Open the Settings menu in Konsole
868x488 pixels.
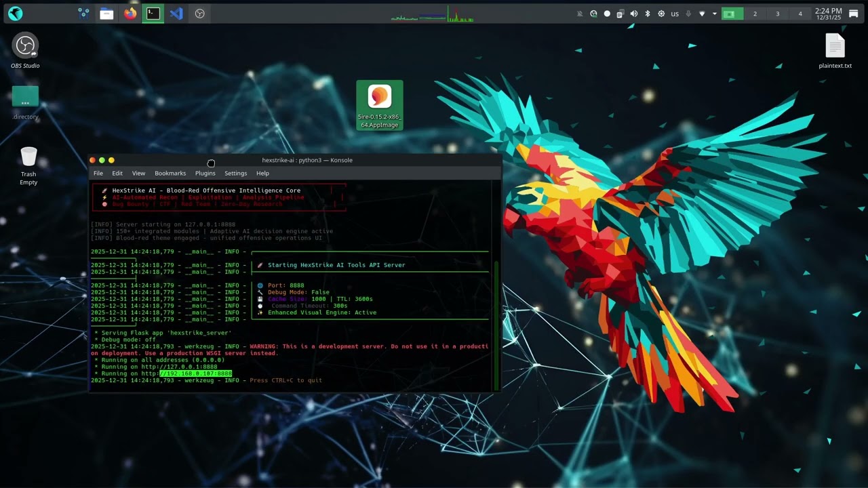tap(236, 174)
